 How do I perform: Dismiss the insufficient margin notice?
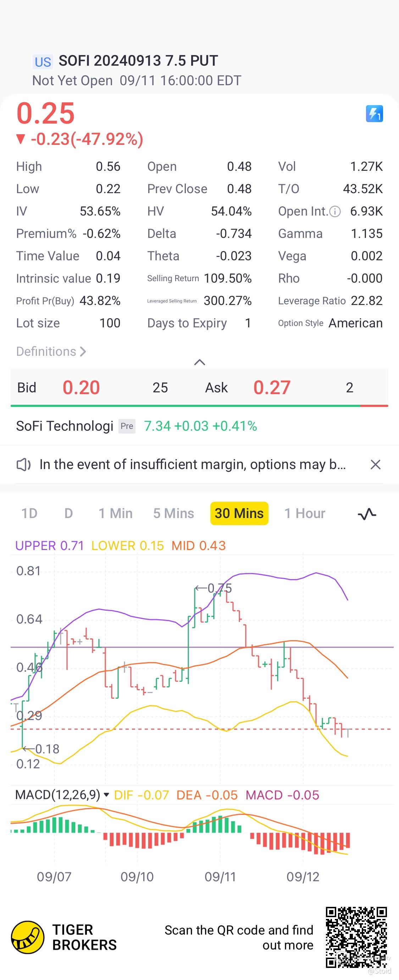(375, 464)
